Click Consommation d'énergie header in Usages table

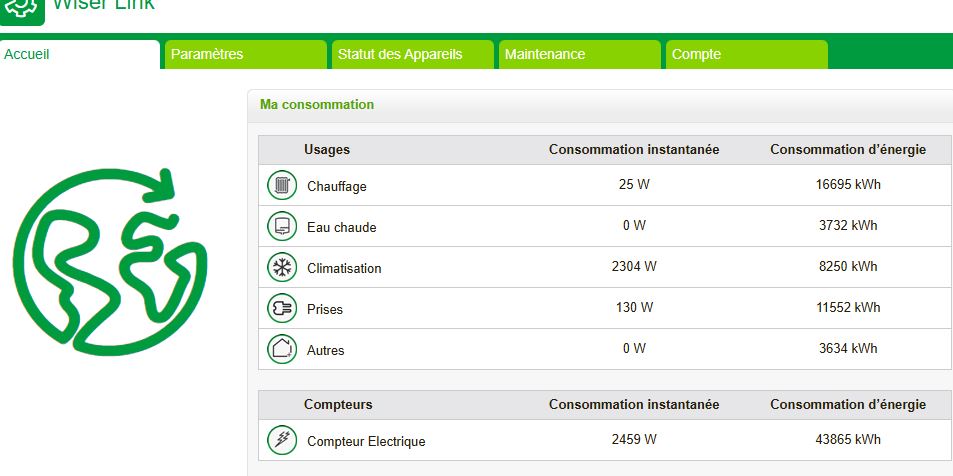(x=848, y=150)
